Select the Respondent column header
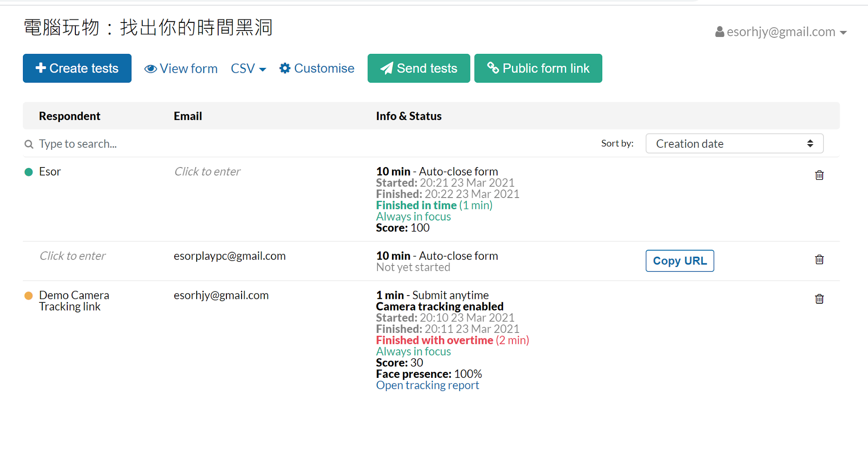The height and width of the screenshot is (455, 868). (x=70, y=115)
